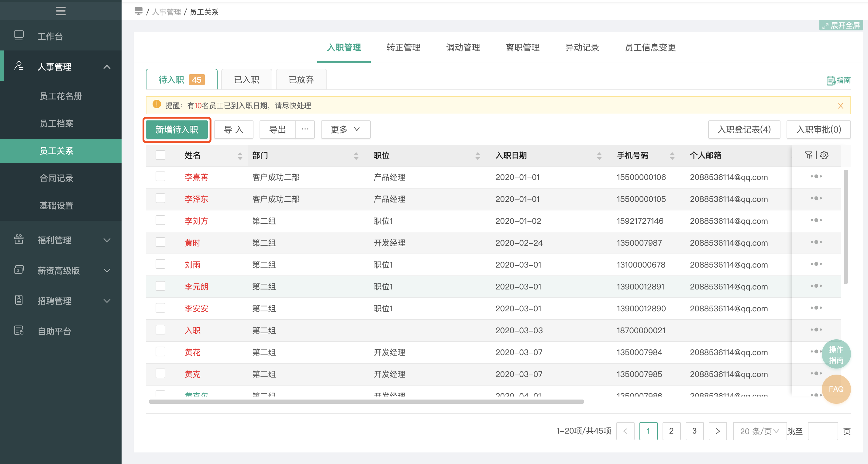Image resolution: width=868 pixels, height=464 pixels.
Task: Click the horizontal table scrollbar
Action: (366, 402)
